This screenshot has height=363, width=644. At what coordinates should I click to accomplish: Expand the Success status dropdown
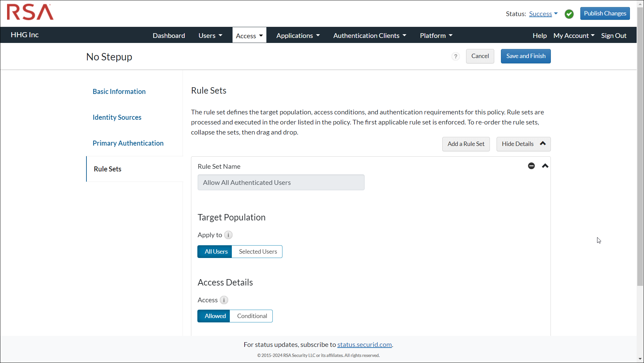coord(543,14)
